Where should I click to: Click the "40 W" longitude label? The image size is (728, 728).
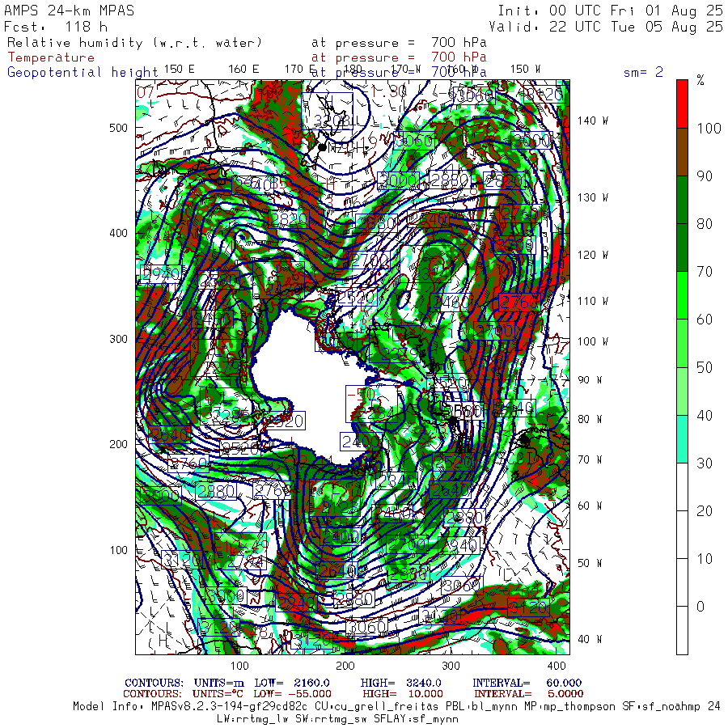[590, 639]
